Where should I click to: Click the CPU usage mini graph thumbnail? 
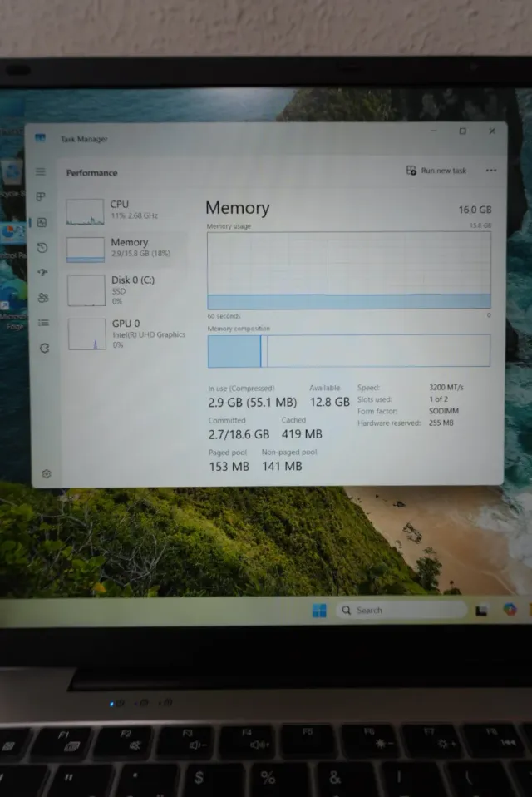click(x=85, y=212)
